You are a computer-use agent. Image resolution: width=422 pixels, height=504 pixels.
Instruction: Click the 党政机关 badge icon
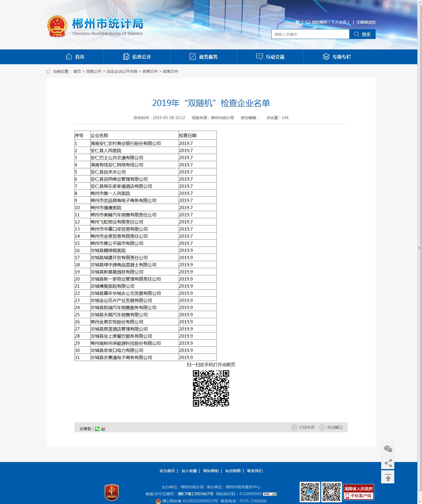click(112, 492)
